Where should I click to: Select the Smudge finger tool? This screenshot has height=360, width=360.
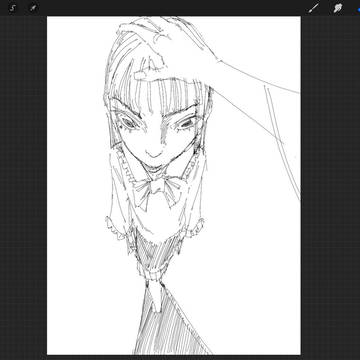339,8
